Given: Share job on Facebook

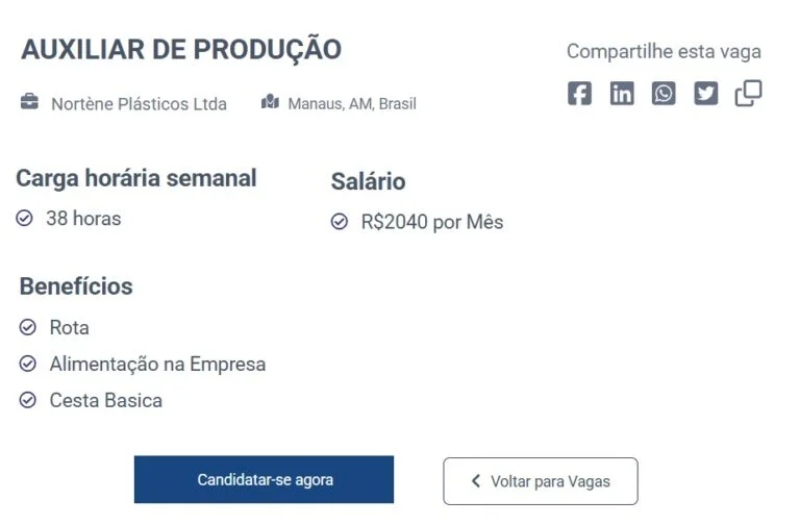Looking at the screenshot, I should pos(579,94).
